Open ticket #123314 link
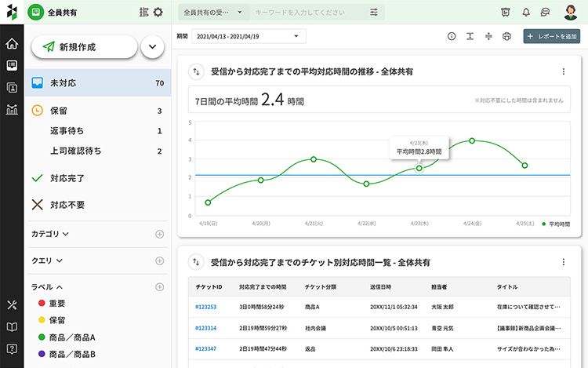The width and height of the screenshot is (588, 368). [206, 328]
